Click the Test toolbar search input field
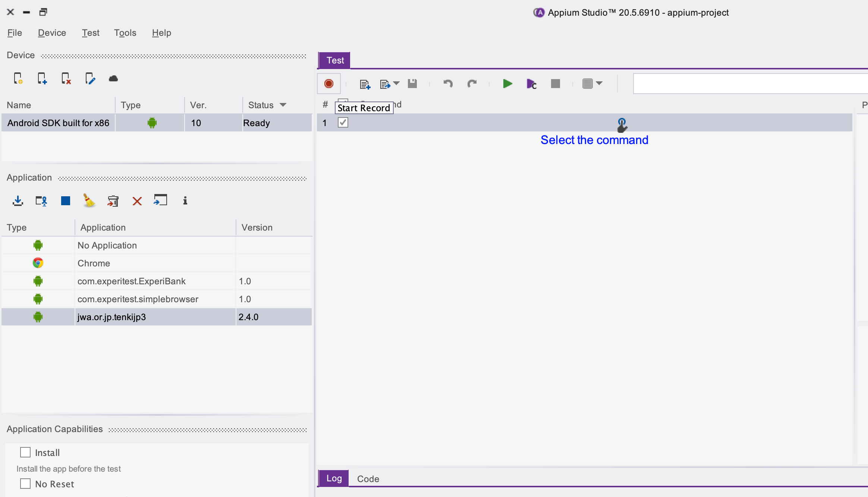This screenshot has width=868, height=497. (750, 84)
